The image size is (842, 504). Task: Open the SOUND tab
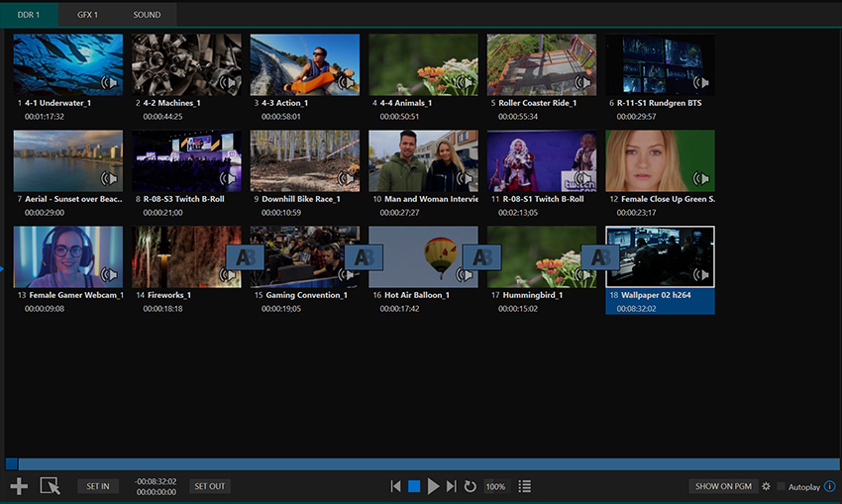click(148, 15)
